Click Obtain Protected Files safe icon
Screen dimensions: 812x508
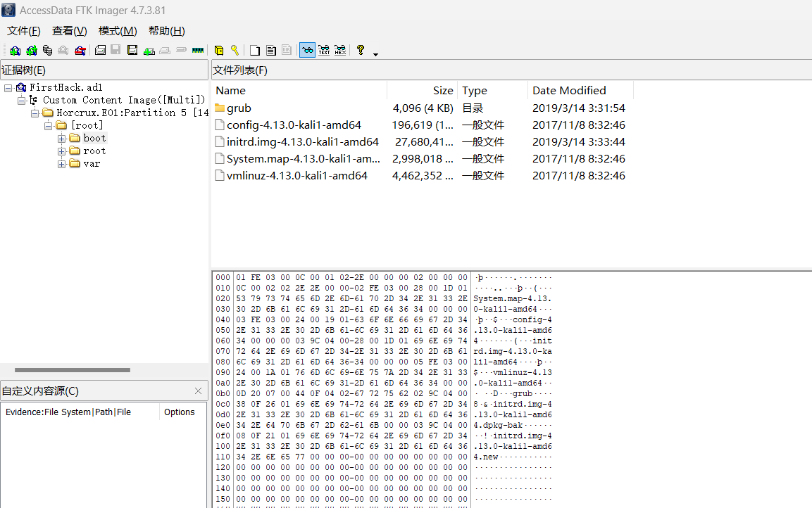[218, 50]
